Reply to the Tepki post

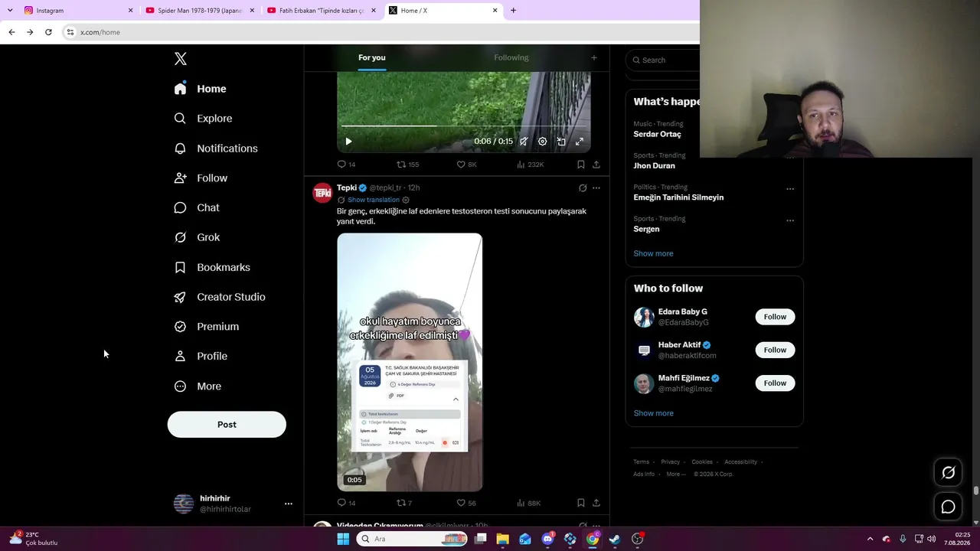pos(346,503)
